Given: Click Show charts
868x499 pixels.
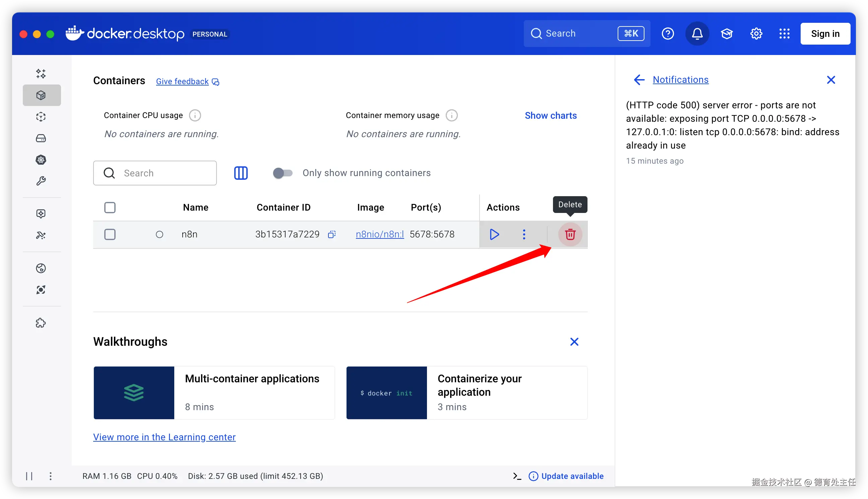Looking at the screenshot, I should click(551, 115).
